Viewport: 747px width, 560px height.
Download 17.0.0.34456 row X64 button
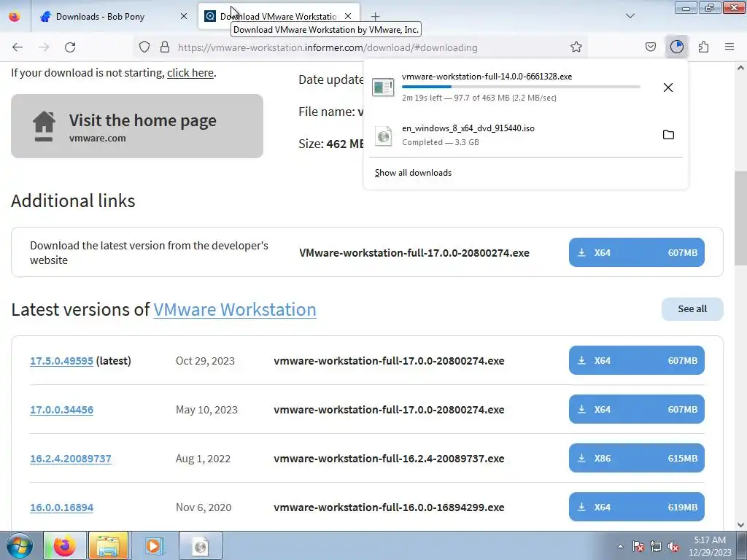pos(636,410)
